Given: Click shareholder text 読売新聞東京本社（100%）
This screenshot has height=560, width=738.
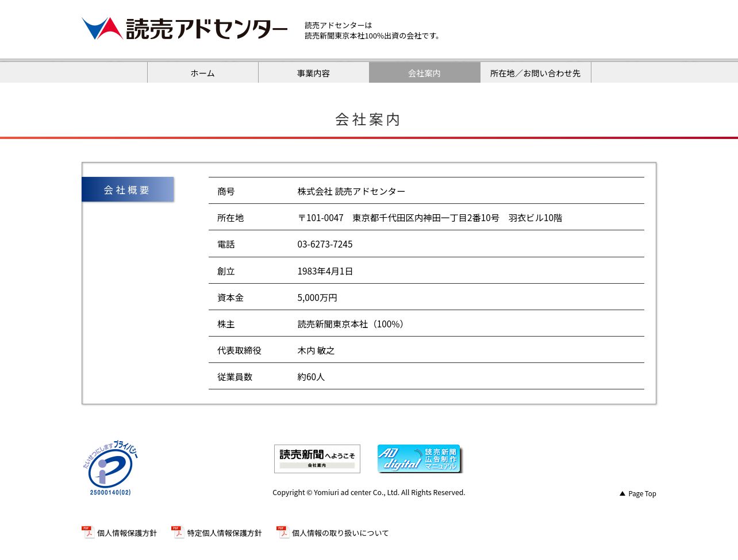Looking at the screenshot, I should pyautogui.click(x=352, y=324).
